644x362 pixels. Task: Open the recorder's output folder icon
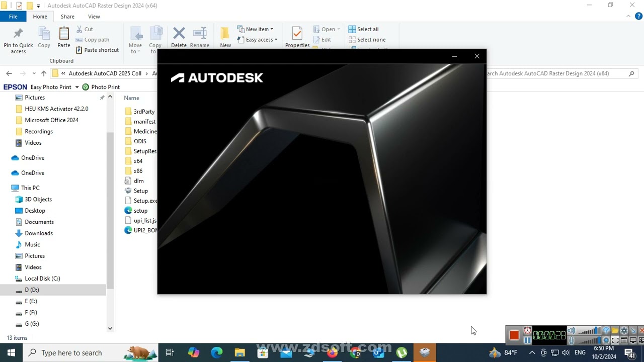coord(615,330)
